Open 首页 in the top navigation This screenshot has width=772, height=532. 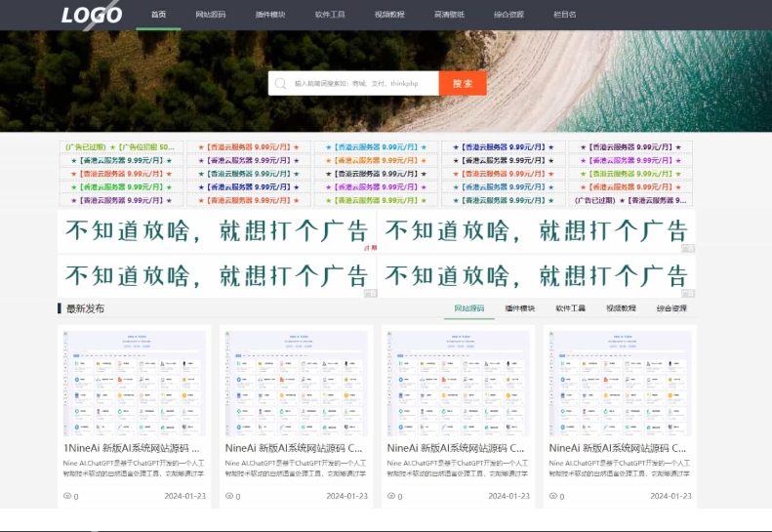pos(158,15)
